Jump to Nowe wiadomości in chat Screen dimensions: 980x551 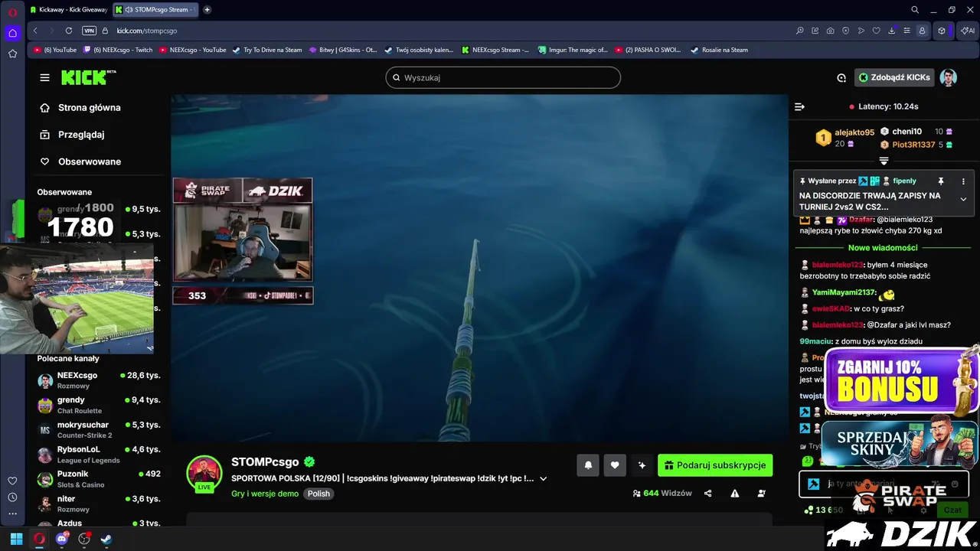[883, 248]
